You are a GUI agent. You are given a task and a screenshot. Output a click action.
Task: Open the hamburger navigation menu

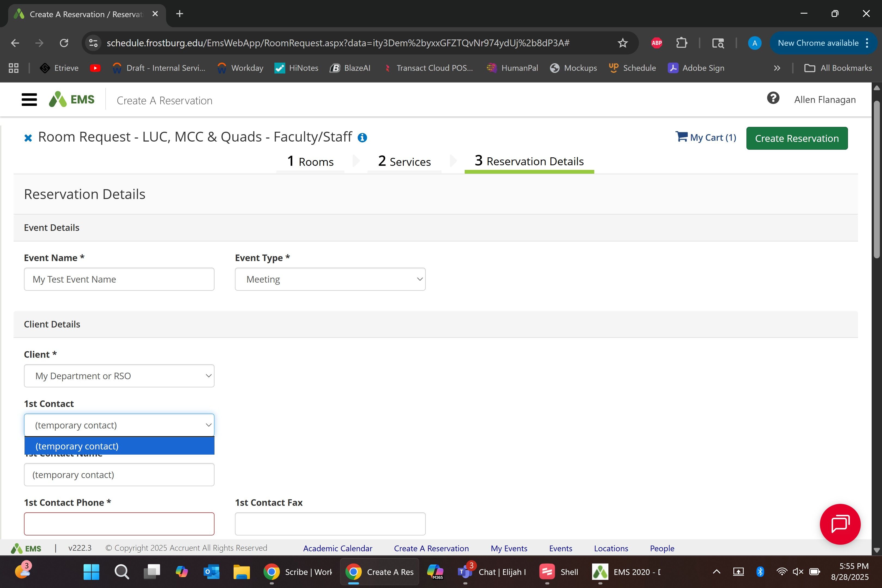click(x=29, y=100)
